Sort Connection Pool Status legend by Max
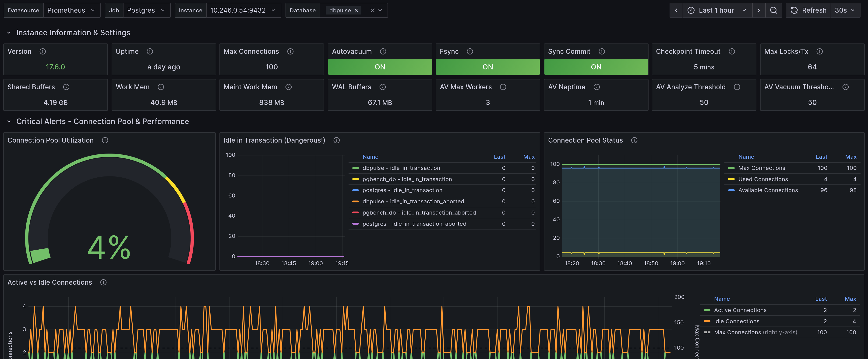Viewport: 868px width, 359px height. [850, 157]
